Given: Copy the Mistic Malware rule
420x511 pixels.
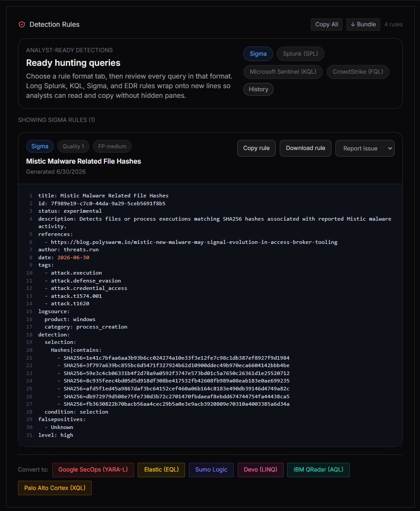Looking at the screenshot, I should (256, 148).
